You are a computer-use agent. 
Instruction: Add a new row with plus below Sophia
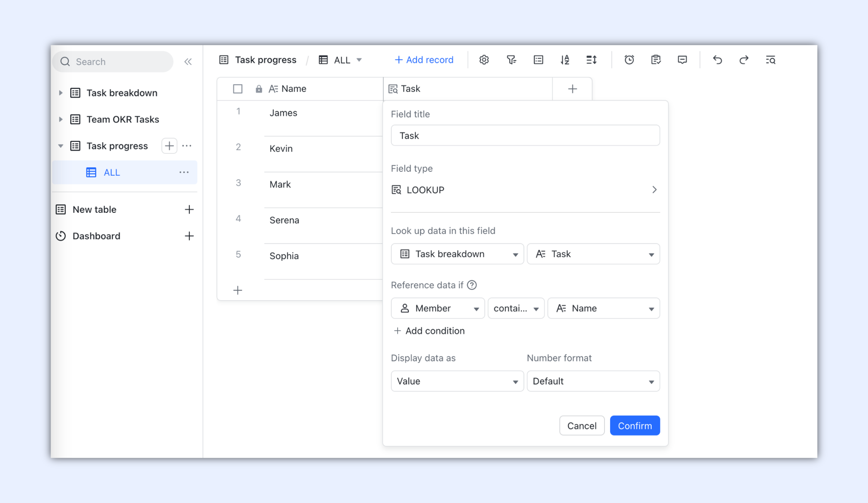click(238, 290)
